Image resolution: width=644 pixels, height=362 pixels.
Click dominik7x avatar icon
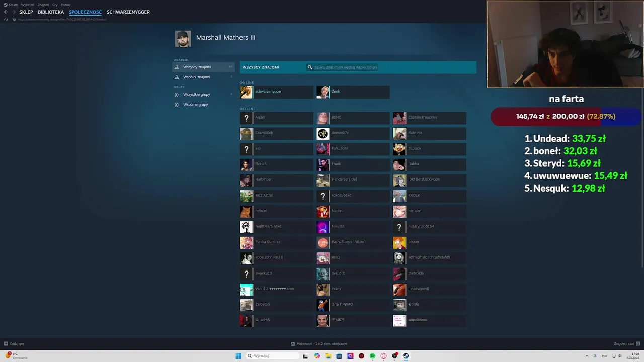point(323,134)
